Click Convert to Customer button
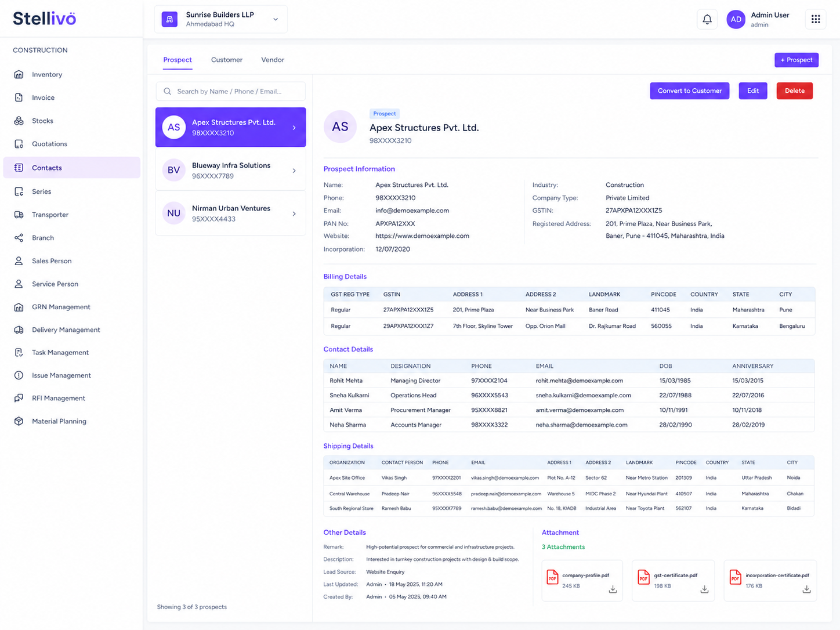This screenshot has height=630, width=840. (690, 90)
